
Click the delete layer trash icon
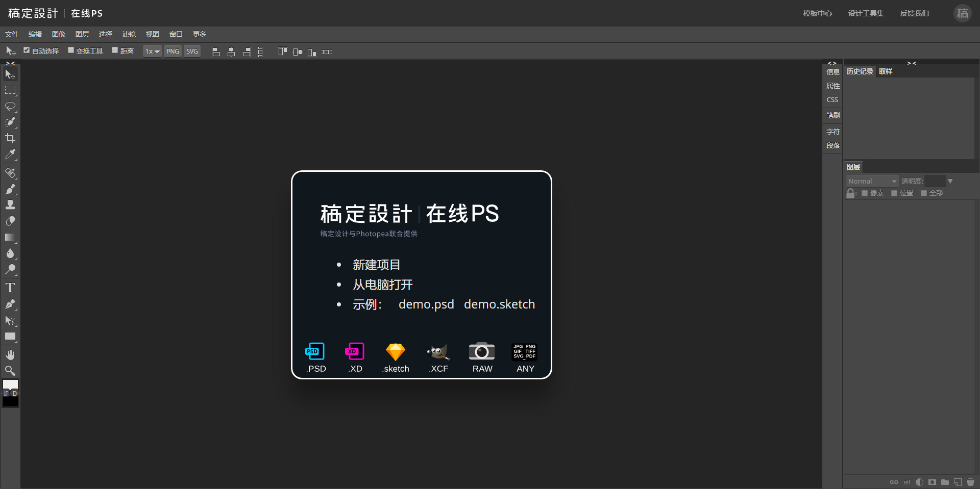pyautogui.click(x=970, y=482)
